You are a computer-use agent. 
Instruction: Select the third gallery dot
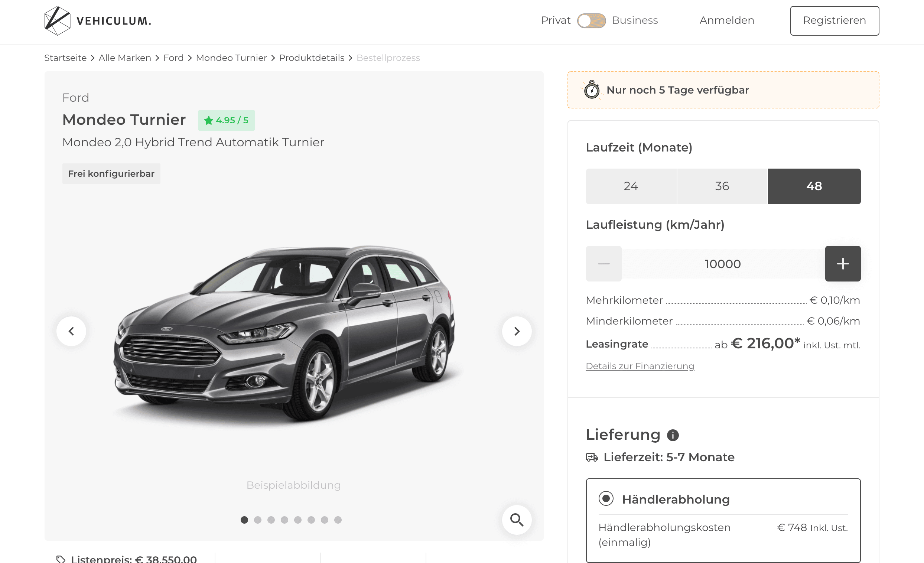point(271,520)
